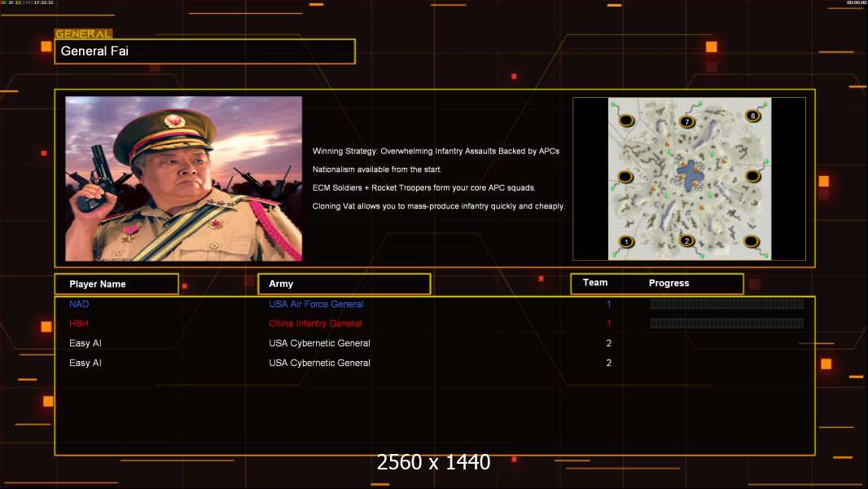
Task: Select start position 2 on the minimap
Action: point(687,241)
